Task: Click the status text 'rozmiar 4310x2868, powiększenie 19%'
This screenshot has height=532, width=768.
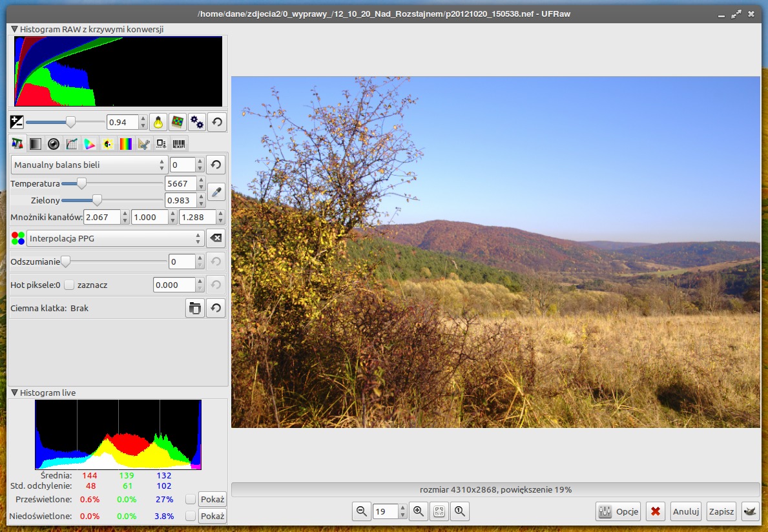Action: (495, 490)
